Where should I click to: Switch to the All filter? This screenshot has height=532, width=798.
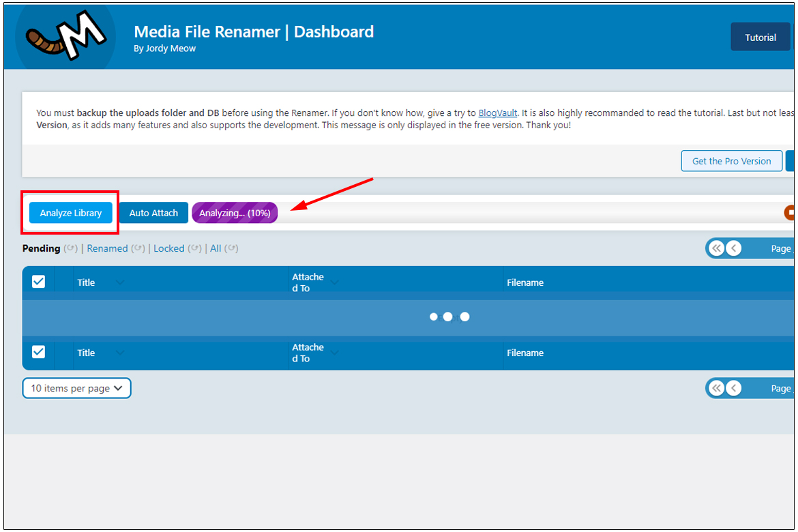[x=216, y=248]
